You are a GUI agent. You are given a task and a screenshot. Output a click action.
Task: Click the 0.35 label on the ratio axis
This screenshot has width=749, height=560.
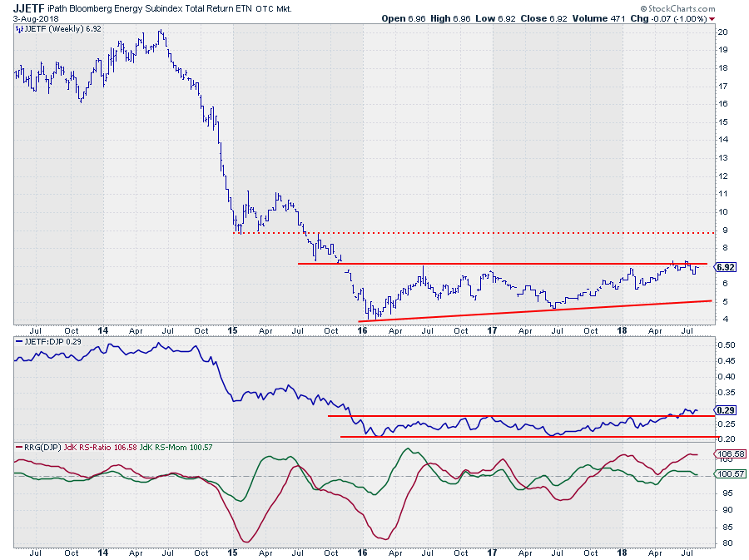click(x=727, y=393)
